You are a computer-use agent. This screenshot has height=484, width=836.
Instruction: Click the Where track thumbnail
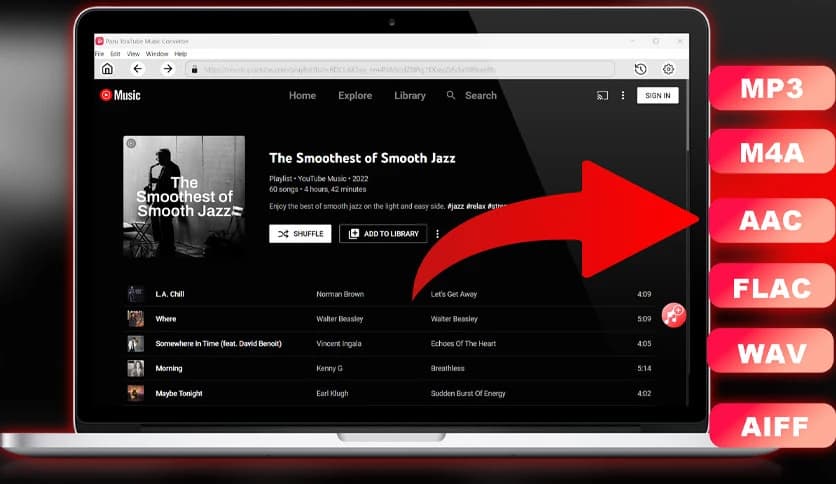point(135,319)
